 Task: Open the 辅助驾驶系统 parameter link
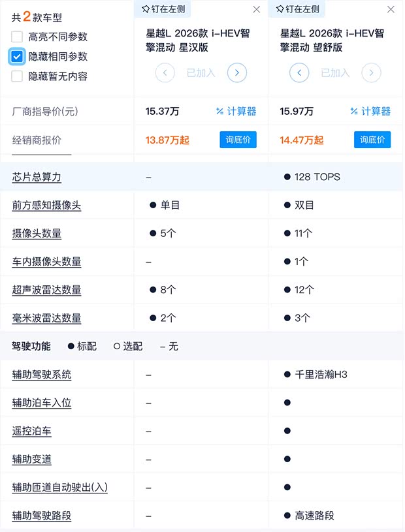click(x=42, y=375)
